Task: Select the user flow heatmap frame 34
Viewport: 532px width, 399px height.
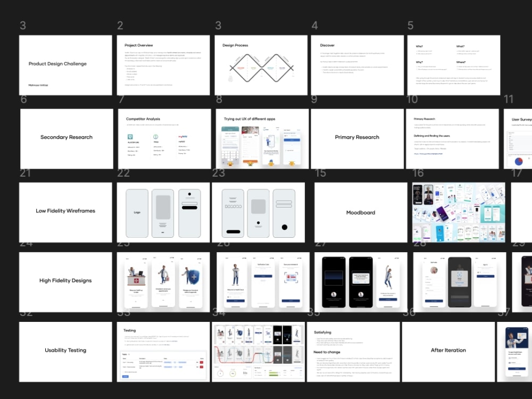Action: click(258, 352)
